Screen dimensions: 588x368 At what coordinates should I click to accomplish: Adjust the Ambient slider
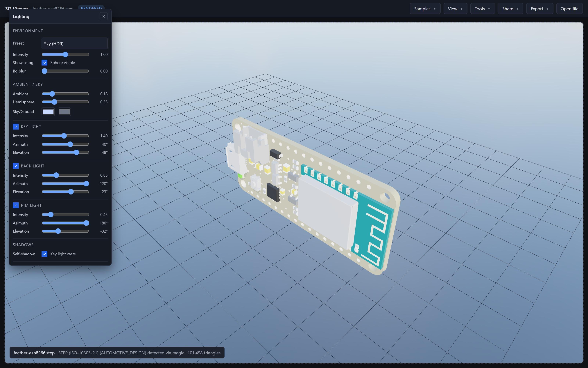point(65,94)
